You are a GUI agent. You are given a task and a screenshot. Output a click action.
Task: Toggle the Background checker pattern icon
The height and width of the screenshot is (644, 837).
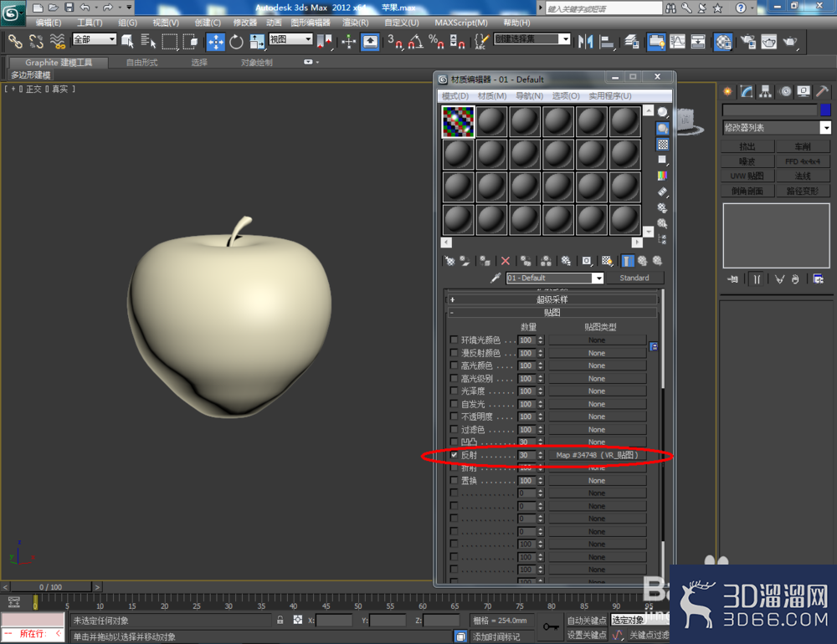coord(662,144)
